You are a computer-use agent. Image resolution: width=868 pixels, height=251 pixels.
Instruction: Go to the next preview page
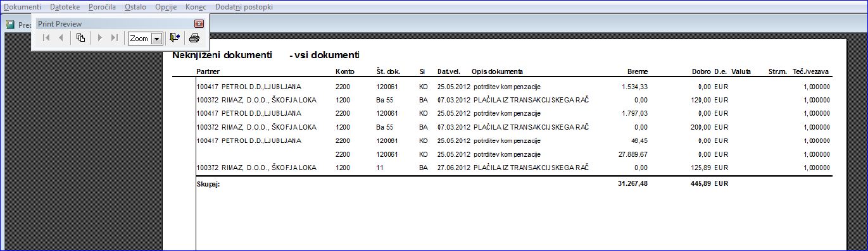tap(99, 38)
